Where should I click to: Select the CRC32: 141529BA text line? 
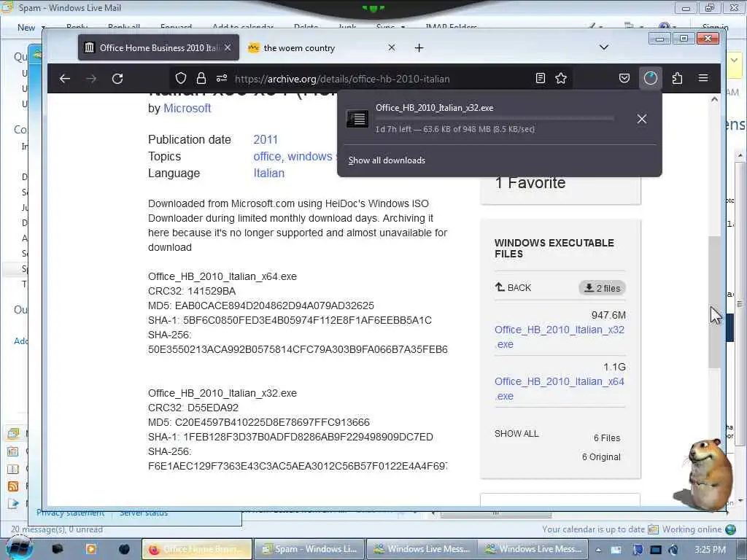(x=192, y=291)
